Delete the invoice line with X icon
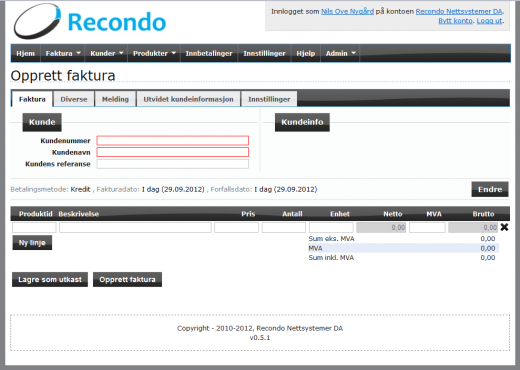This screenshot has height=370, width=520. 504,227
